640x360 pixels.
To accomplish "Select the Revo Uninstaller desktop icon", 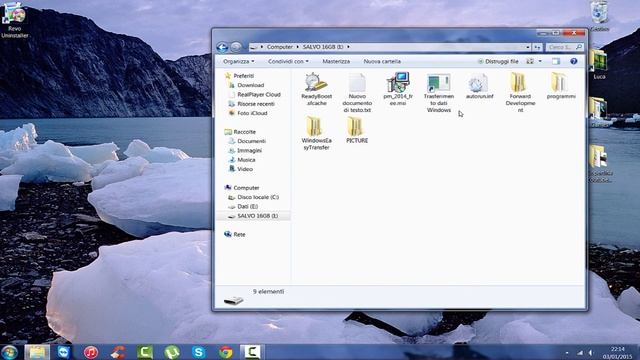I will (14, 20).
